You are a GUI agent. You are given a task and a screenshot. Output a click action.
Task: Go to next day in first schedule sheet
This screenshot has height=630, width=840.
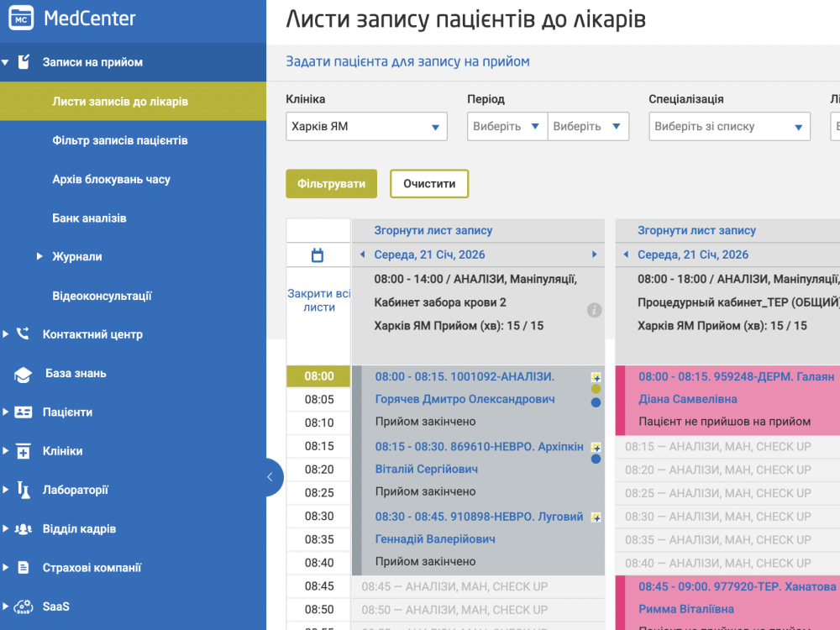click(594, 255)
